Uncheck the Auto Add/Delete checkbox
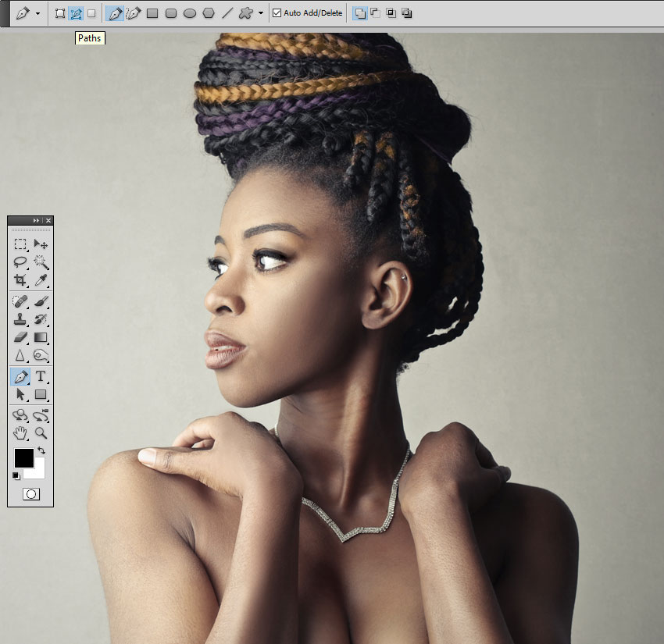The width and height of the screenshot is (664, 644). point(277,13)
